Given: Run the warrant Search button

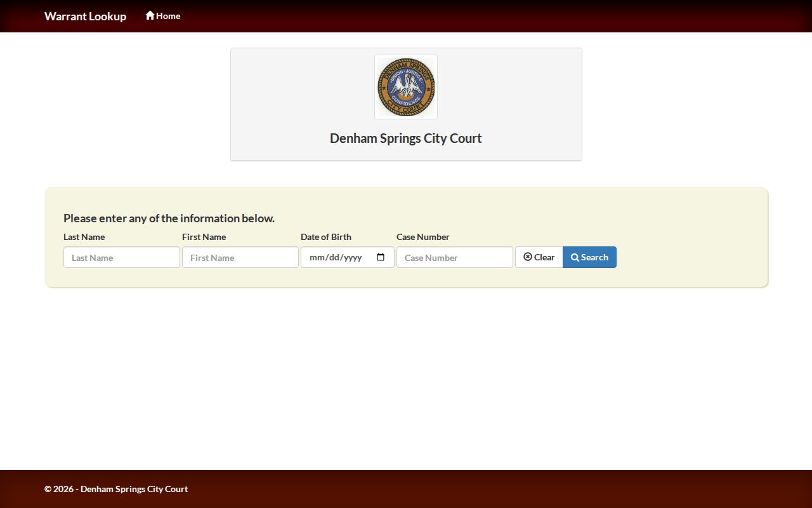Looking at the screenshot, I should coord(589,257).
